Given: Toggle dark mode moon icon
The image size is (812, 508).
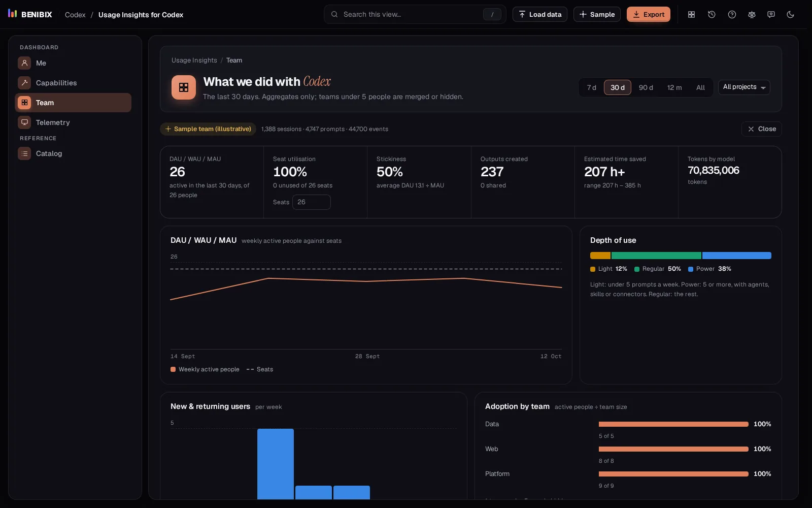Looking at the screenshot, I should click(x=790, y=15).
